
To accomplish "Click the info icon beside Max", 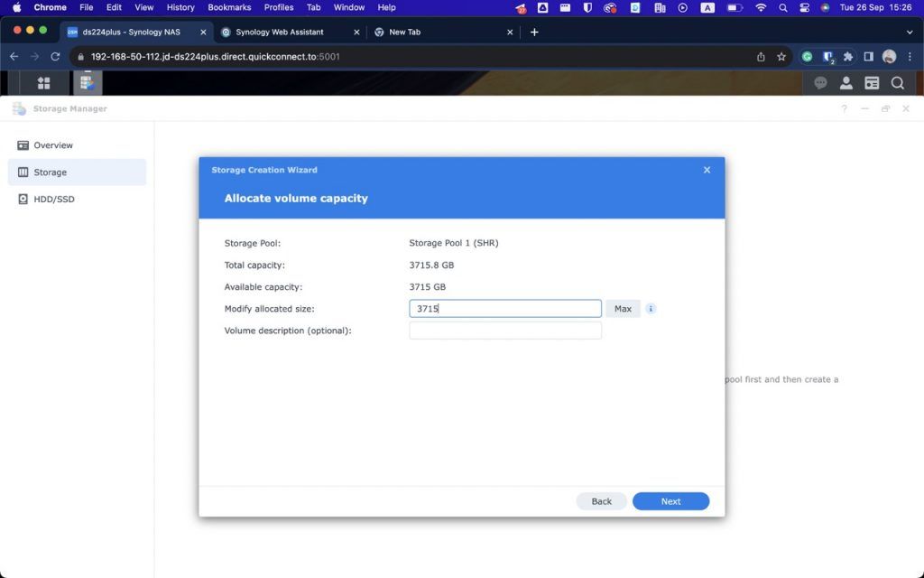I will coord(651,309).
